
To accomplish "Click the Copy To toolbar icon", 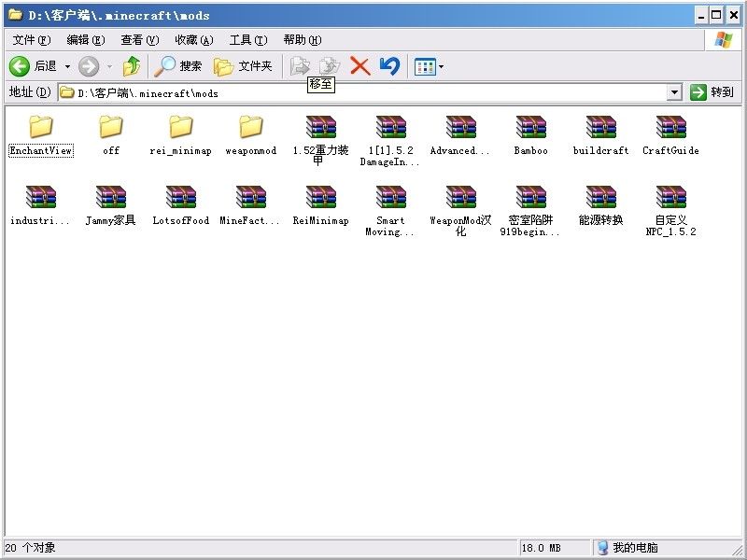I will (x=330, y=66).
